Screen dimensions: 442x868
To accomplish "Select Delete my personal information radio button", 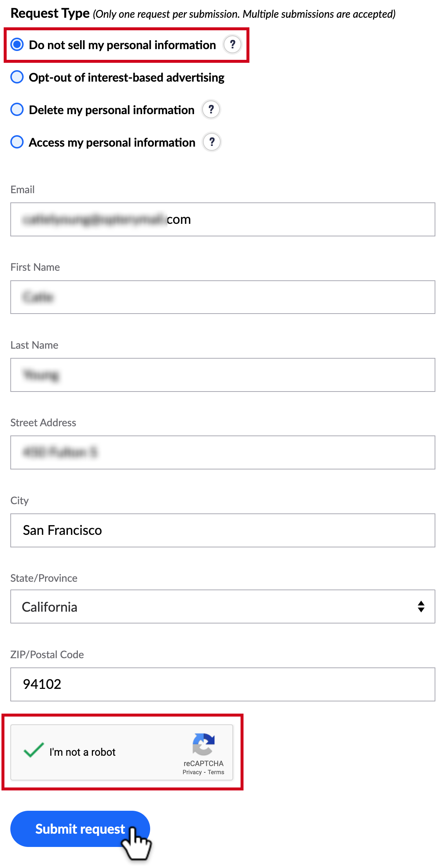I will pos(17,110).
